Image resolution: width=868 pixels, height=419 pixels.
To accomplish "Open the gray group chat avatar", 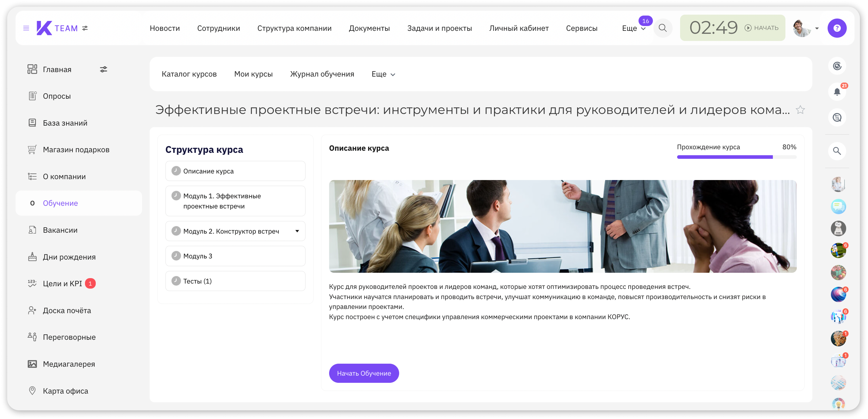I will tap(838, 228).
